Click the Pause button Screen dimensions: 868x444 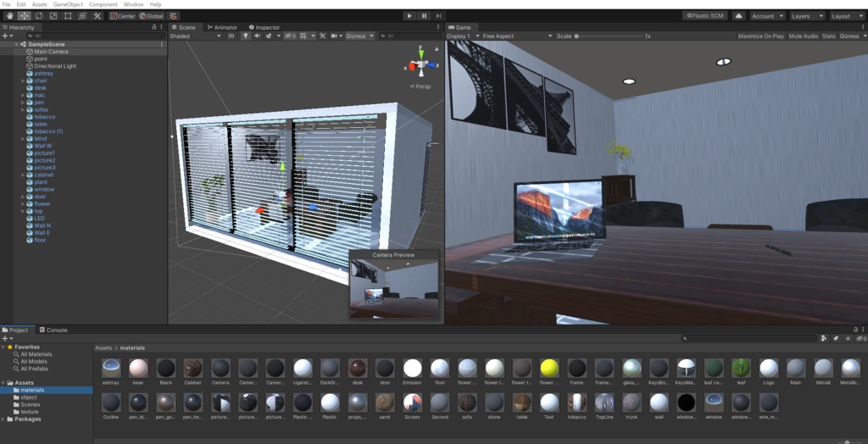[x=424, y=16]
